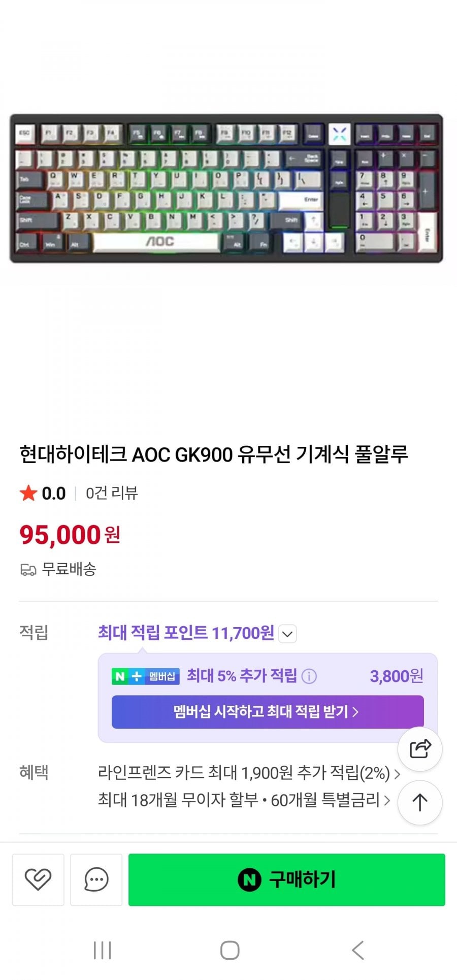Open the chat inquiry icon
Screen dimensions: 457x980
(96, 879)
